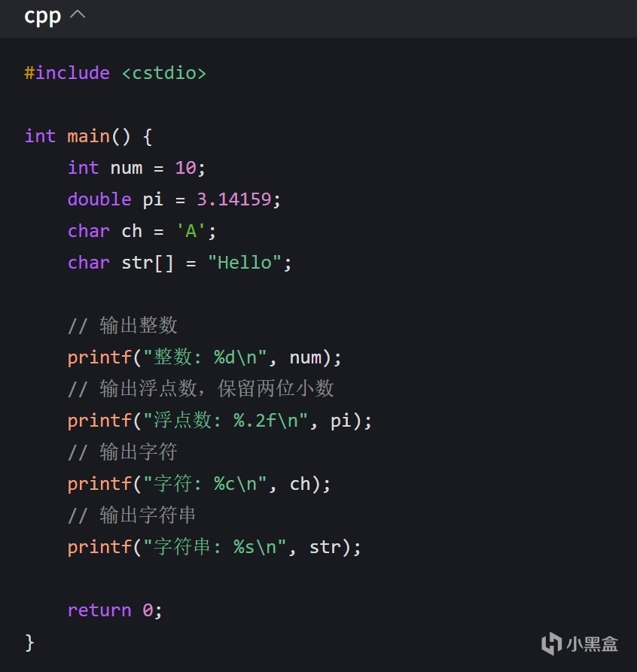Click the return 0 statement
This screenshot has width=637, height=672.
pyautogui.click(x=115, y=610)
